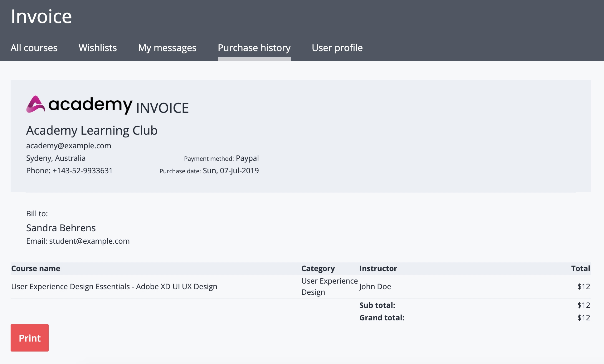The width and height of the screenshot is (604, 364).
Task: Click the Instructor column header
Action: point(378,268)
